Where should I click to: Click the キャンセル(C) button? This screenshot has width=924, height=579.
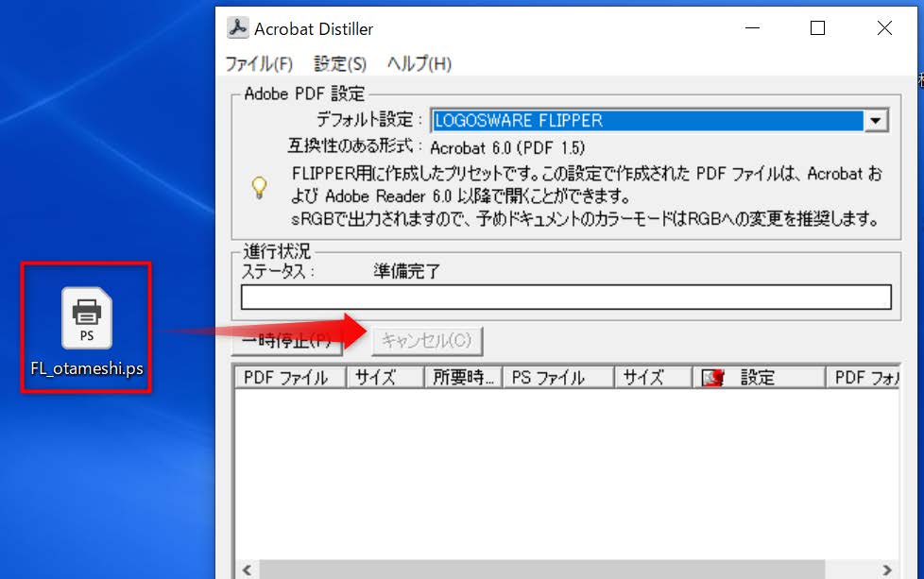(427, 341)
